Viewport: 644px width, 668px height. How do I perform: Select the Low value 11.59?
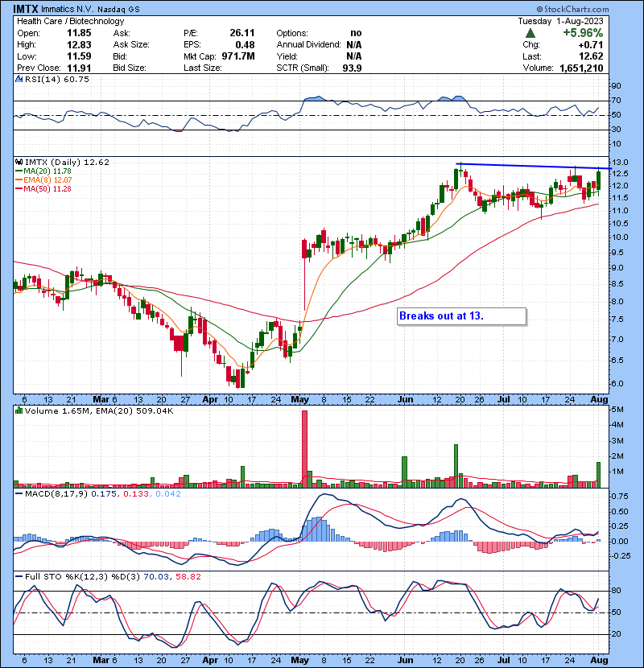[x=79, y=56]
